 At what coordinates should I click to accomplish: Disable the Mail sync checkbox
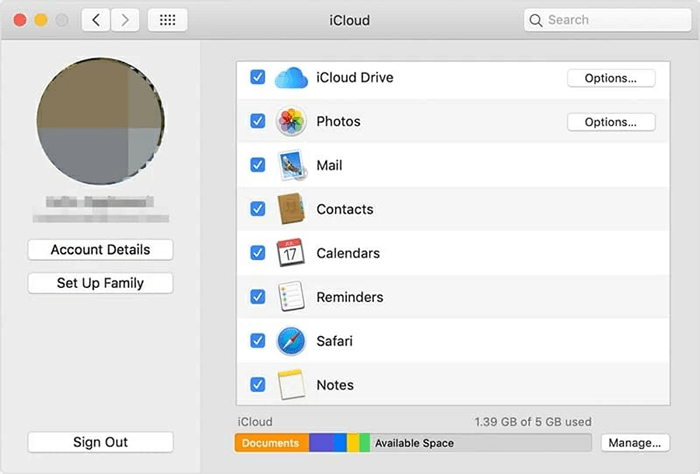pyautogui.click(x=258, y=165)
